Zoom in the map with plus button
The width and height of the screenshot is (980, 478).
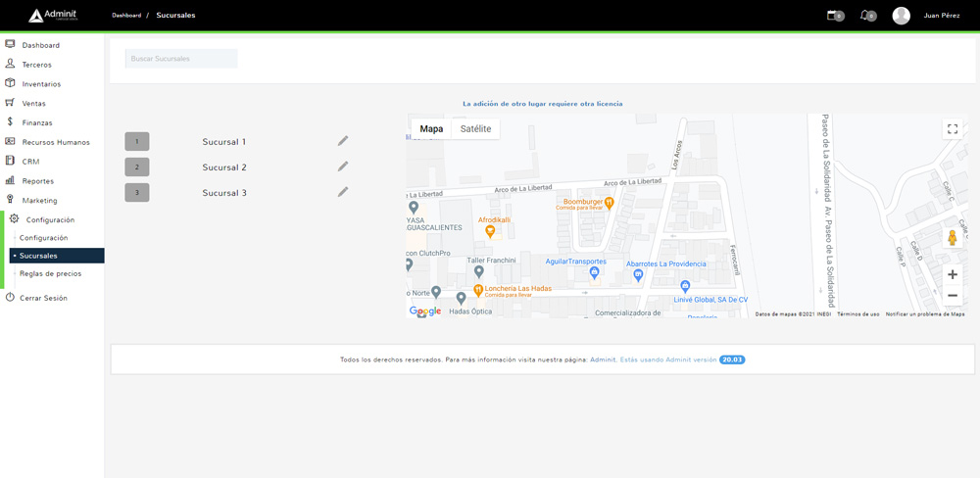tap(952, 274)
